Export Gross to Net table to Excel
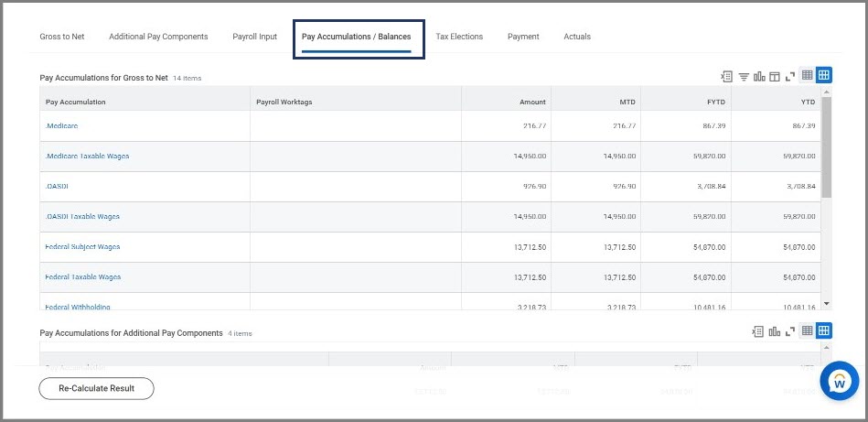Image resolution: width=868 pixels, height=422 pixels. pyautogui.click(x=728, y=76)
